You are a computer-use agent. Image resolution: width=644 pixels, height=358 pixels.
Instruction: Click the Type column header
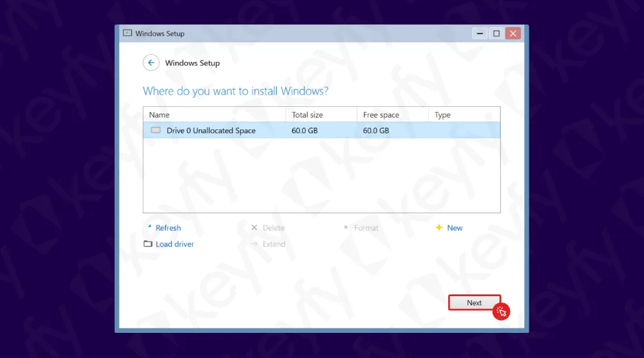point(464,115)
